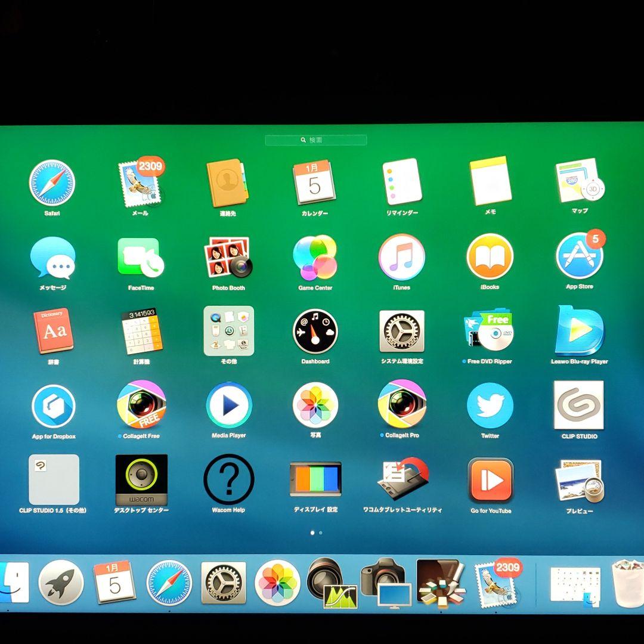Viewport: 644px width, 644px height.
Task: Click the 検索 search field
Action: [x=315, y=140]
